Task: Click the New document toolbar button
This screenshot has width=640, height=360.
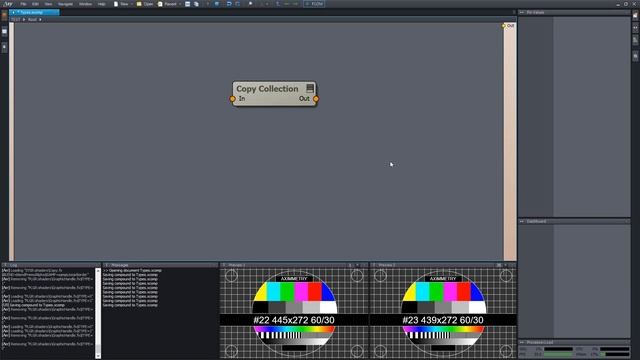Action: (121, 4)
